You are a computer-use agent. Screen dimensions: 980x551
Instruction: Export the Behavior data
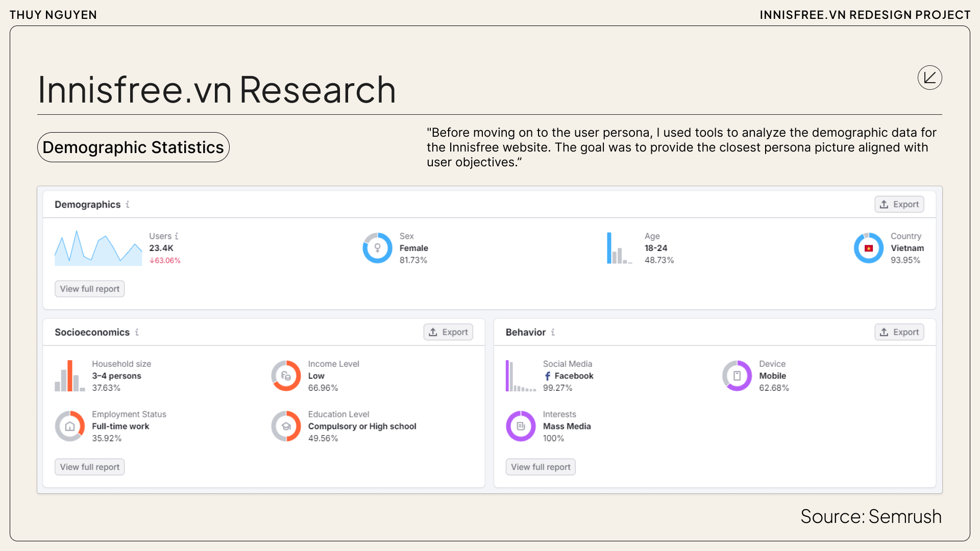[x=899, y=332]
